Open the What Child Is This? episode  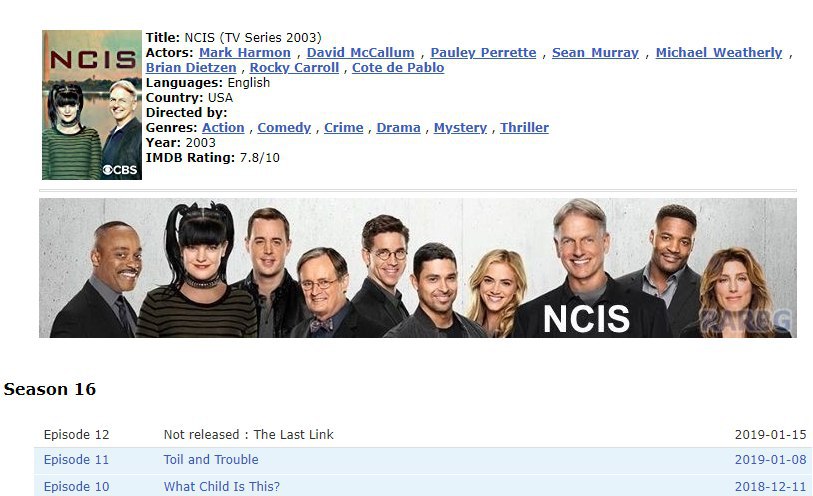[x=221, y=487]
